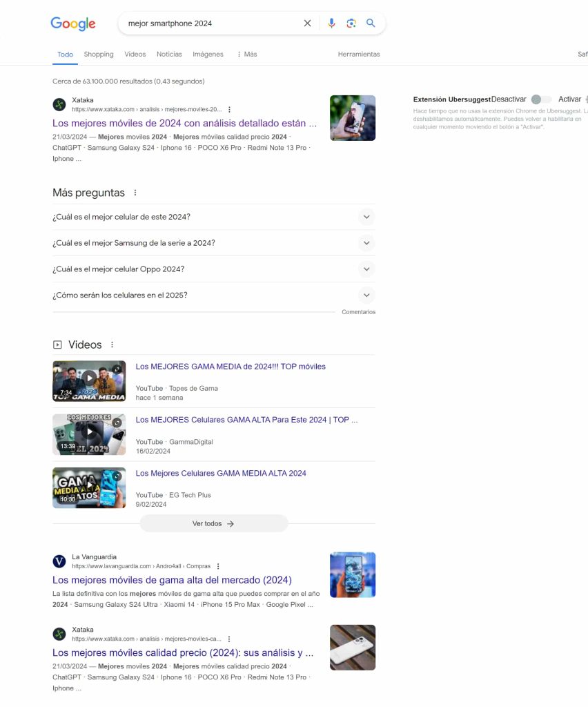Switch to the Shopping tab

[x=99, y=54]
